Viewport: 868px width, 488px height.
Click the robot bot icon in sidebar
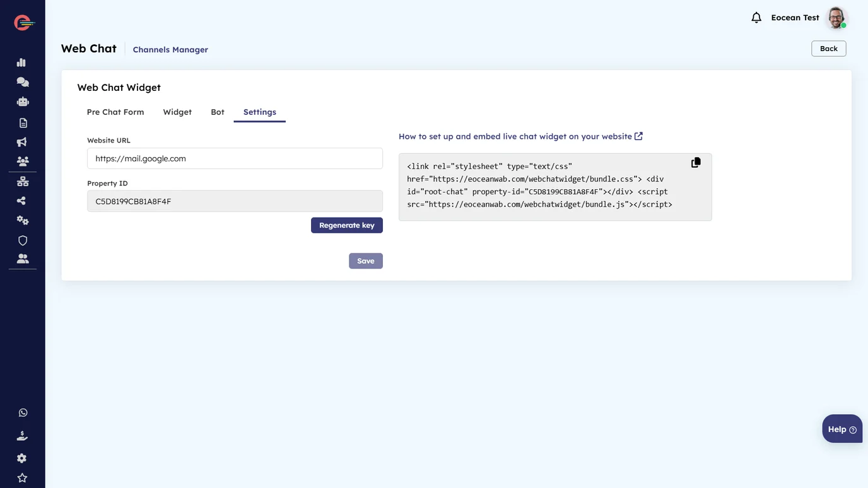pos(23,102)
